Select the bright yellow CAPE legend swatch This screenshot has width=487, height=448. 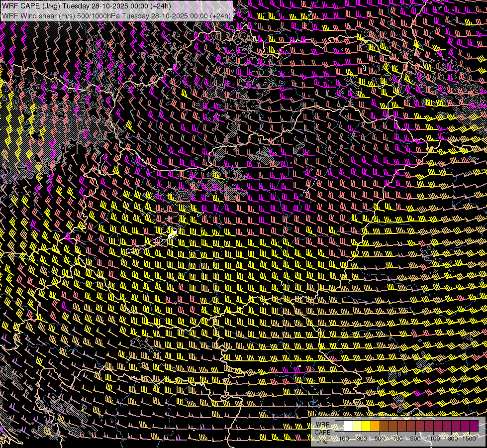click(x=367, y=426)
